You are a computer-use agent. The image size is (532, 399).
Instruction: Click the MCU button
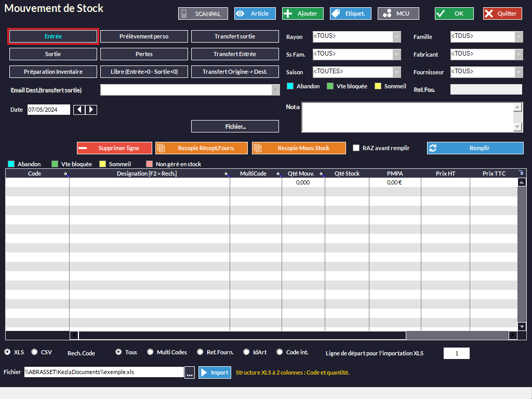tap(398, 14)
